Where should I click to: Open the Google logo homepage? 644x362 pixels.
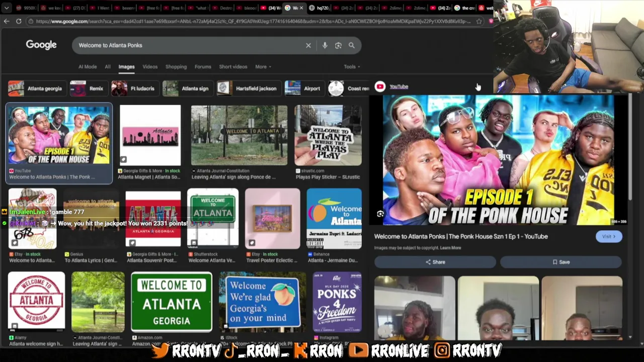41,45
